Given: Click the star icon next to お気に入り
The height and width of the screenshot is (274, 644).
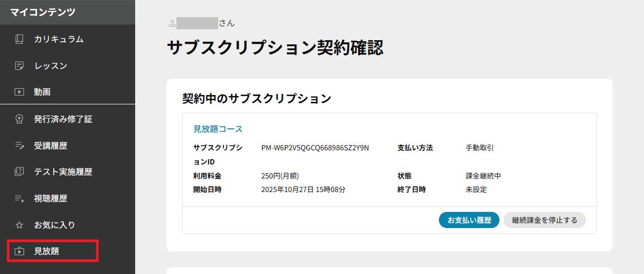Looking at the screenshot, I should 19,225.
